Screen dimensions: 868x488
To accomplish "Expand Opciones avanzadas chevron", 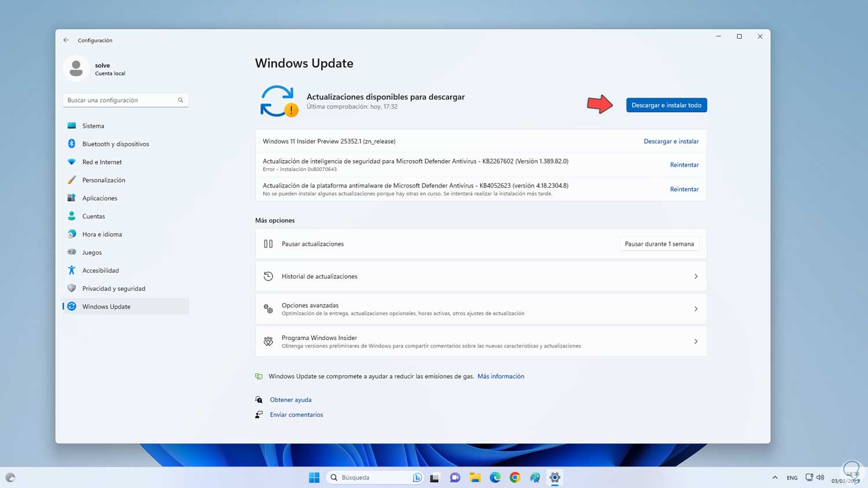I will click(696, 309).
